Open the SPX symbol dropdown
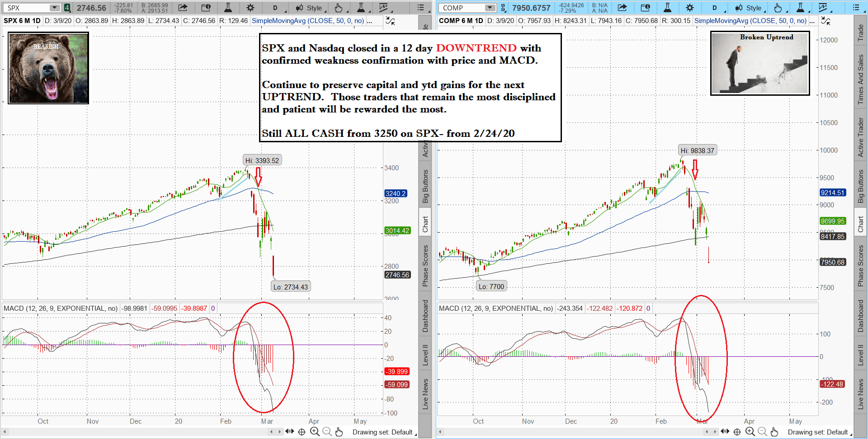Screen dimensions: 868x439 pos(54,8)
